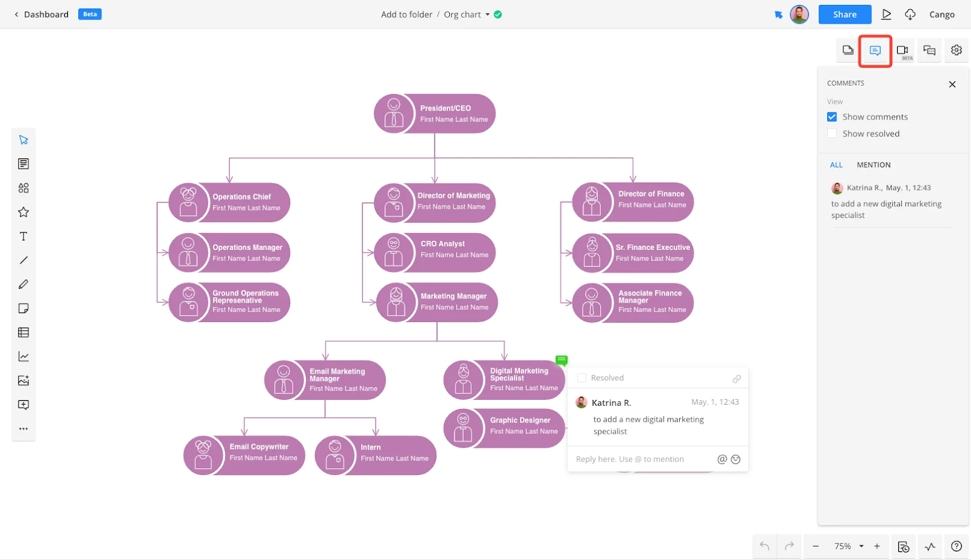
Task: Select the Pencil tool in the sidebar
Action: point(23,284)
